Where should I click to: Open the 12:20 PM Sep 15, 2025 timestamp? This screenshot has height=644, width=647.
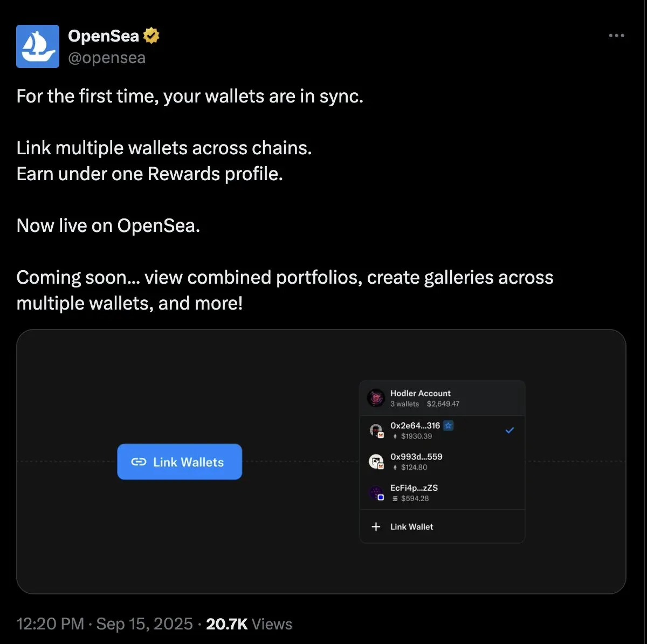click(x=105, y=624)
